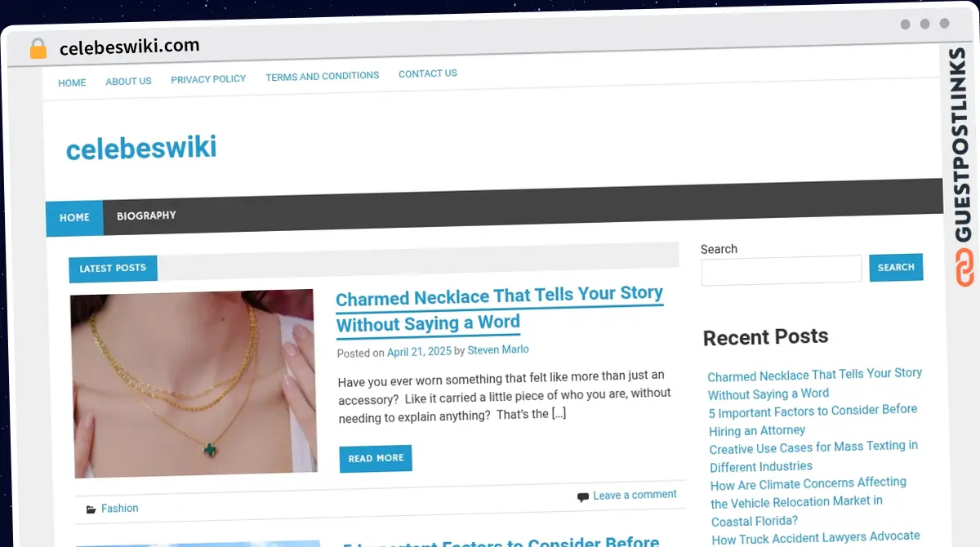This screenshot has height=547, width=980.
Task: Open Terms and Conditions link
Action: 323,77
